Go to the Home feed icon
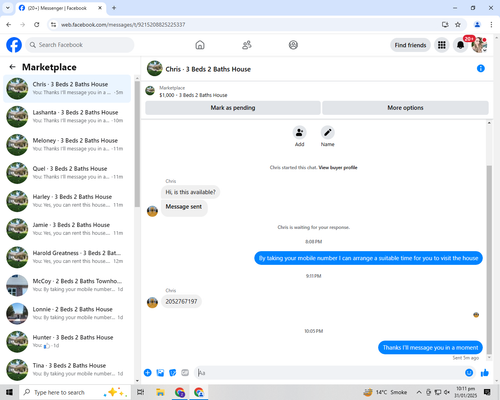The height and width of the screenshot is (400, 500). [x=200, y=45]
